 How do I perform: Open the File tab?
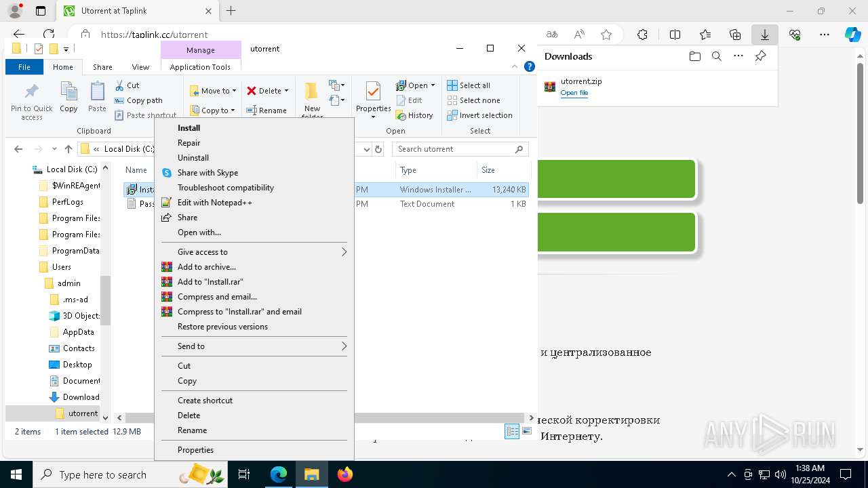(x=24, y=67)
